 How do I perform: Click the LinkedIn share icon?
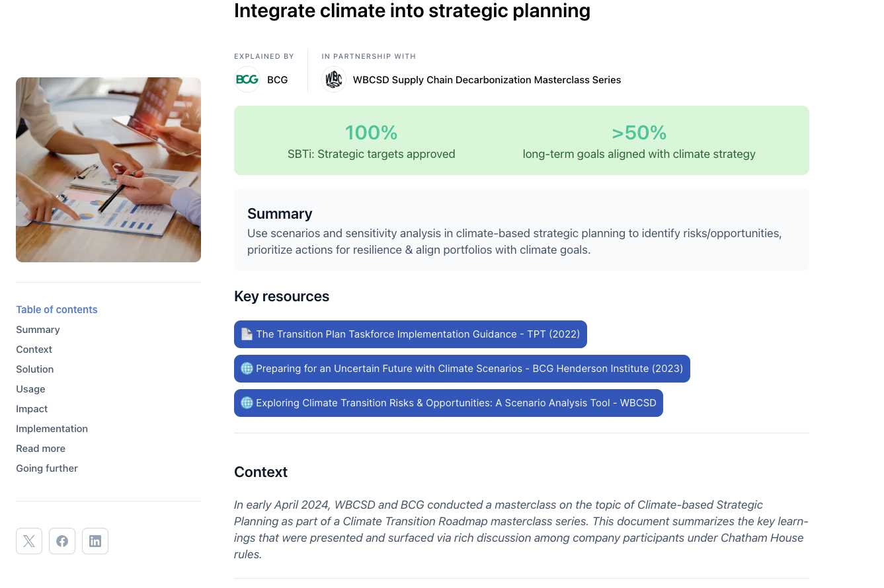coord(95,541)
